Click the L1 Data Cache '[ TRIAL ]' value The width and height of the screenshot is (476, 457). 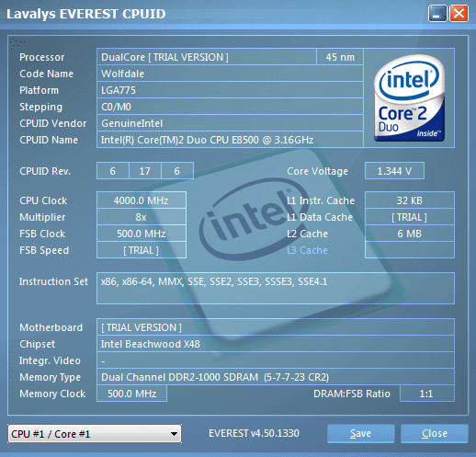(410, 217)
